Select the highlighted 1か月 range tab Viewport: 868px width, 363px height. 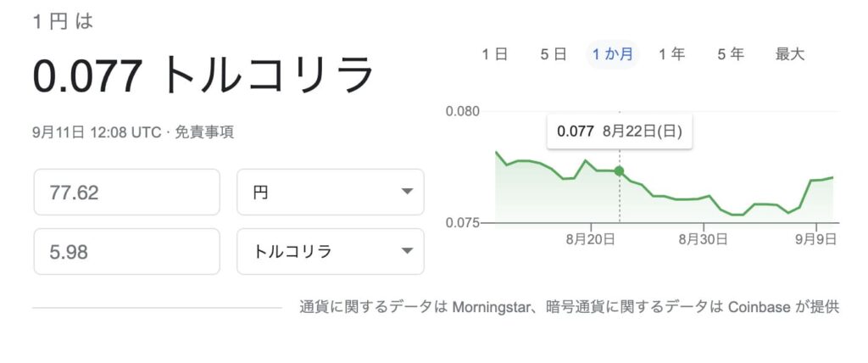612,54
